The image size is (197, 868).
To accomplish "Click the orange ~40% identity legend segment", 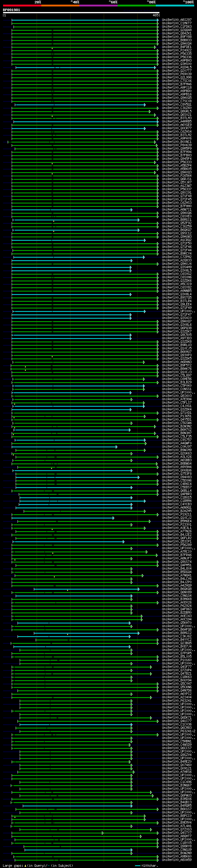I will click(x=60, y=6).
